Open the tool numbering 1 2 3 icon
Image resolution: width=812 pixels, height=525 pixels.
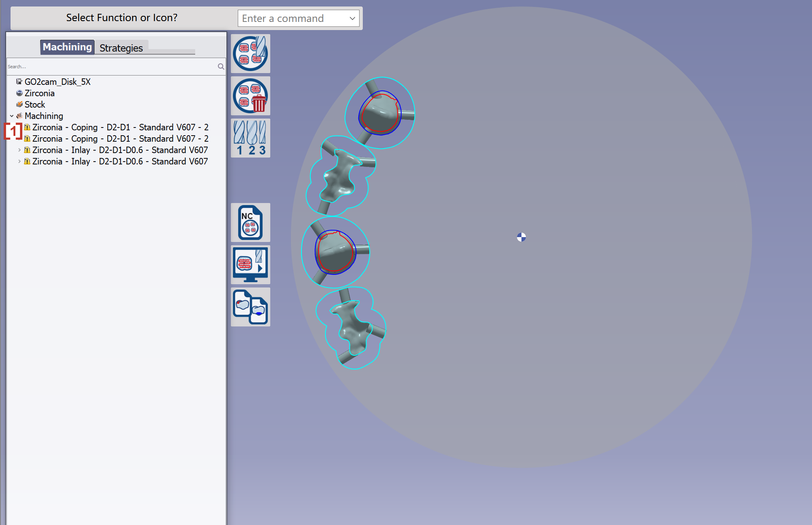[250, 138]
